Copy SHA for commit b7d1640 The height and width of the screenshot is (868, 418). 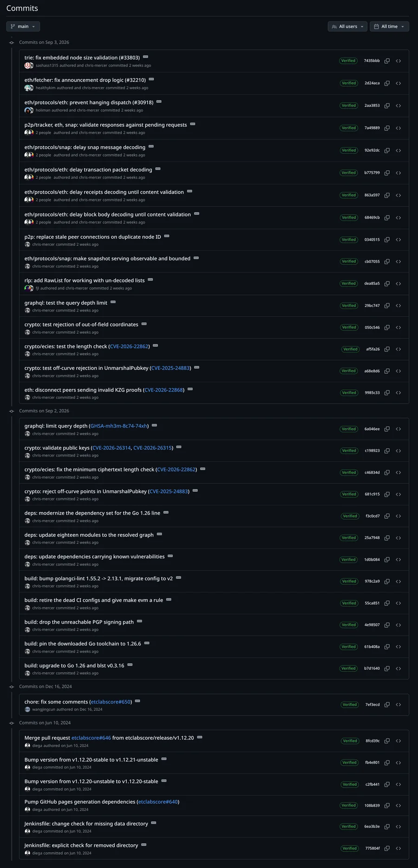387,668
